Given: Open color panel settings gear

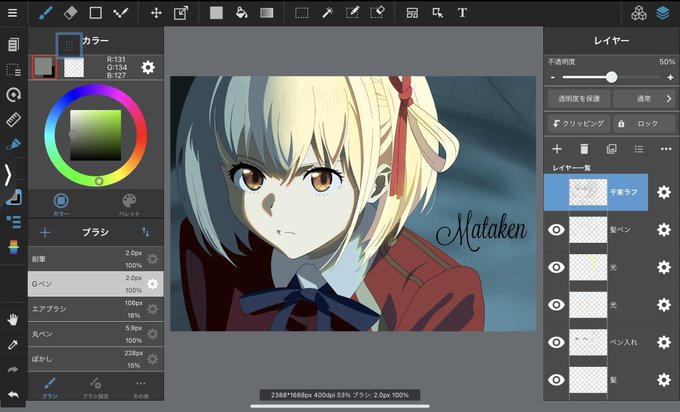Looking at the screenshot, I should pos(148,67).
